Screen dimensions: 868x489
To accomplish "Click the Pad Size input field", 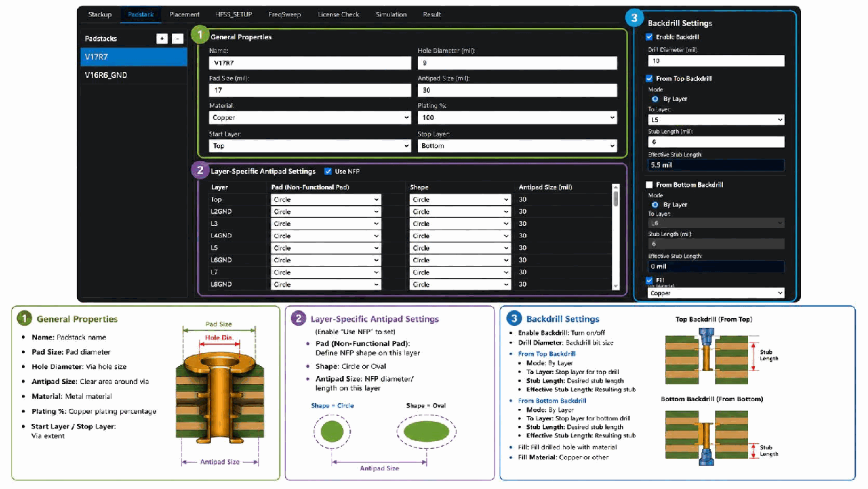I will [x=310, y=90].
